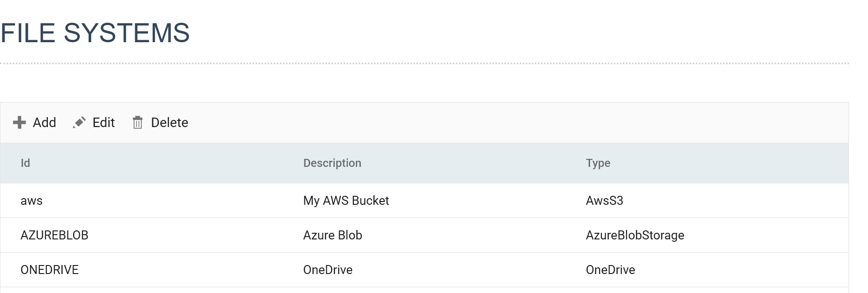
Task: Sort by the Id column header
Action: click(26, 163)
